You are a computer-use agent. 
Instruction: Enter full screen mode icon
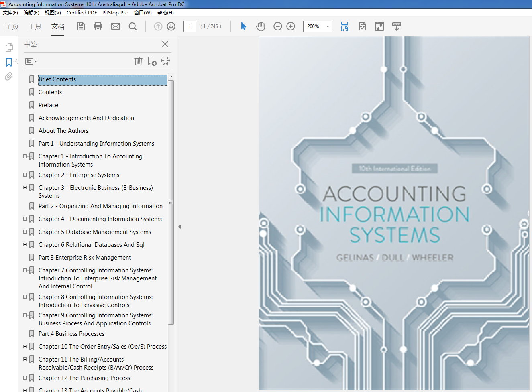[x=379, y=26]
